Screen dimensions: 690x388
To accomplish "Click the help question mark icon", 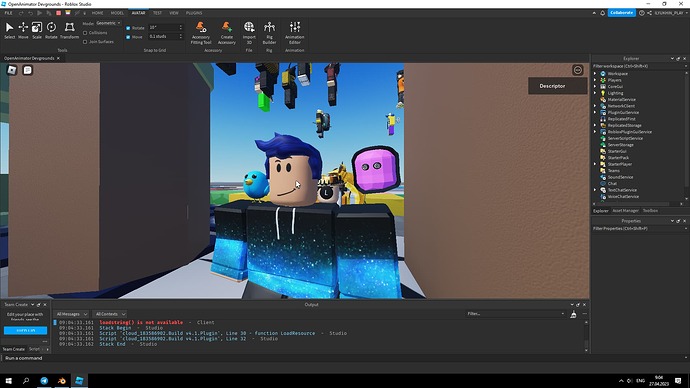I will [x=642, y=13].
